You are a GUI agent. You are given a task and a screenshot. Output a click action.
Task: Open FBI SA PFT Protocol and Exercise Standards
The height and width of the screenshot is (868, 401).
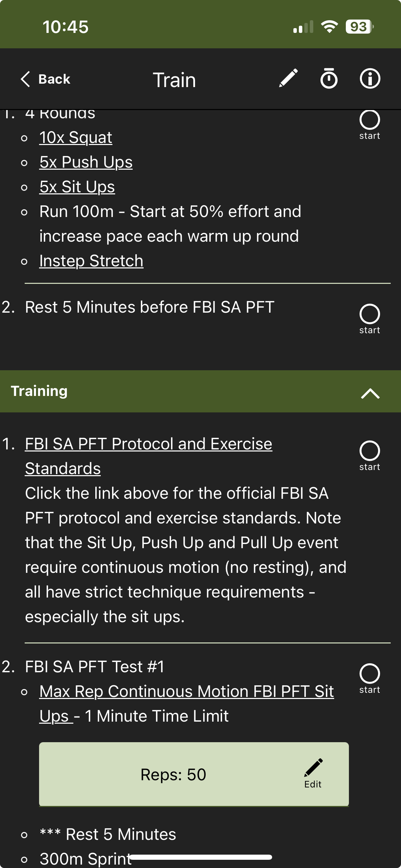pos(148,444)
